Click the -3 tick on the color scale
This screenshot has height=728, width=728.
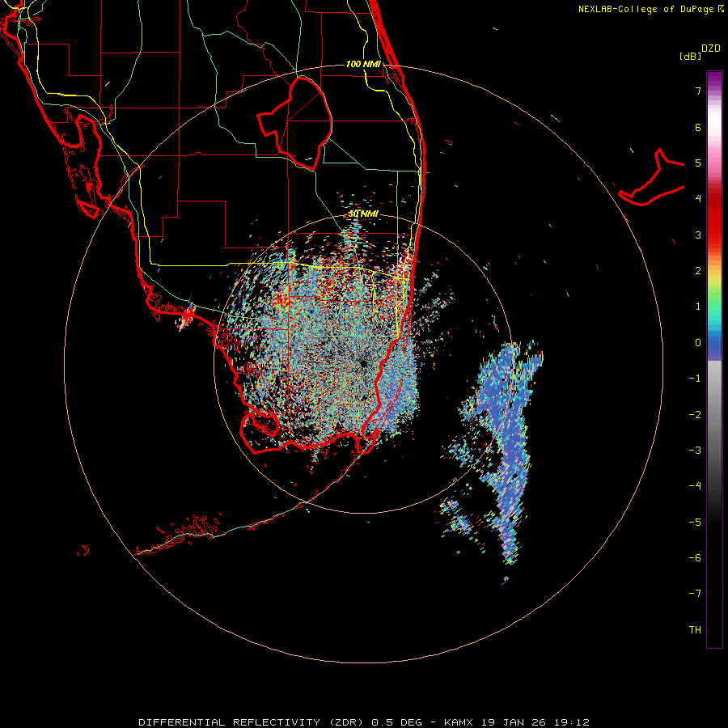pos(695,450)
